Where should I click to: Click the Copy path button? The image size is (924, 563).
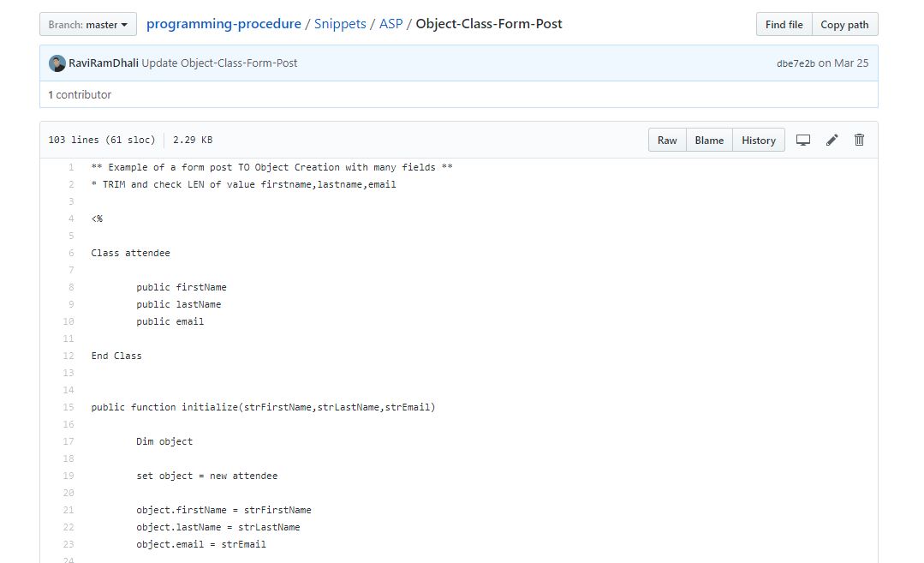point(844,25)
